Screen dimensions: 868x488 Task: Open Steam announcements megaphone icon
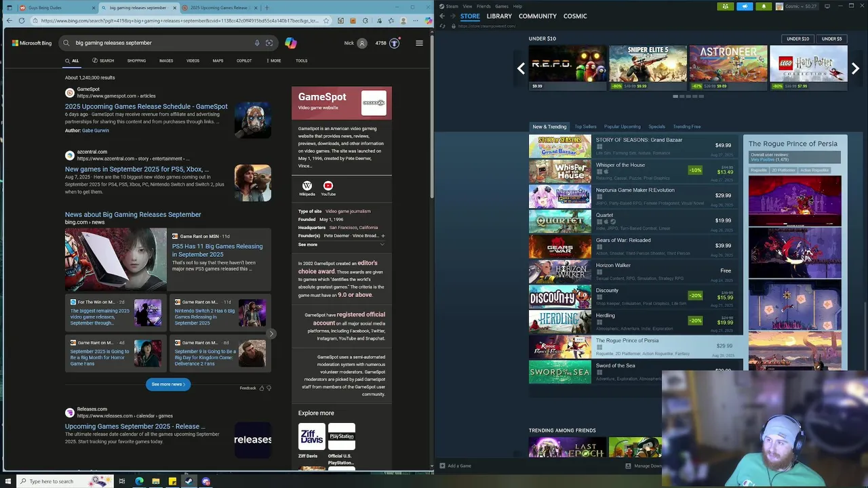point(745,6)
